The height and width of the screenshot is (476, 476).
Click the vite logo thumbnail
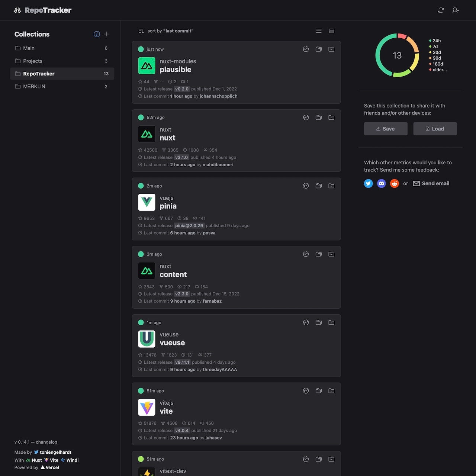(x=147, y=407)
